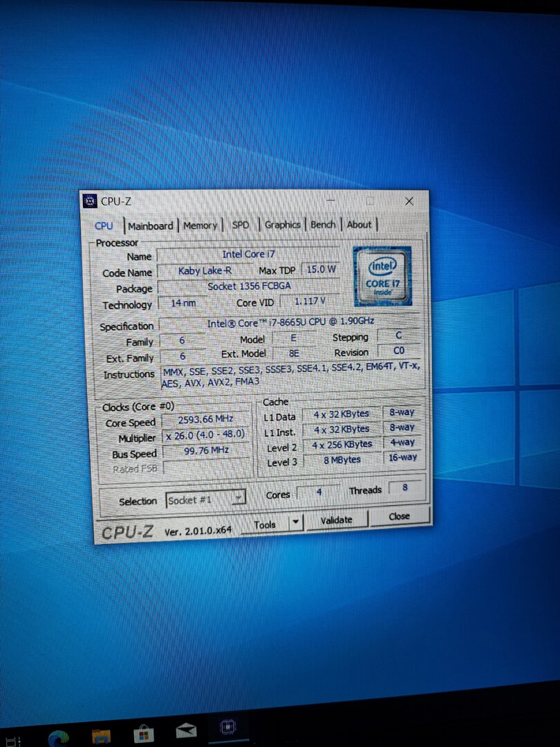Open File Explorer from taskbar
This screenshot has width=560, height=747.
pos(101,737)
